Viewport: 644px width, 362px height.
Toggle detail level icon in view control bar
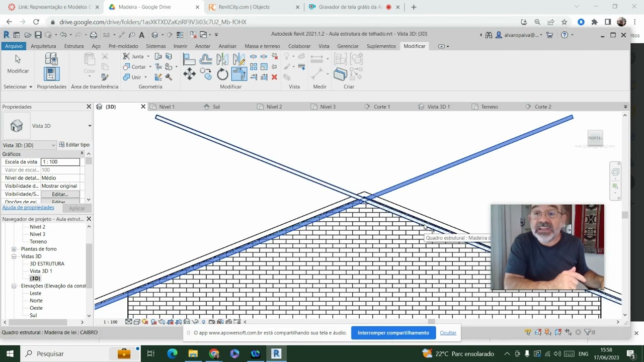click(129, 322)
